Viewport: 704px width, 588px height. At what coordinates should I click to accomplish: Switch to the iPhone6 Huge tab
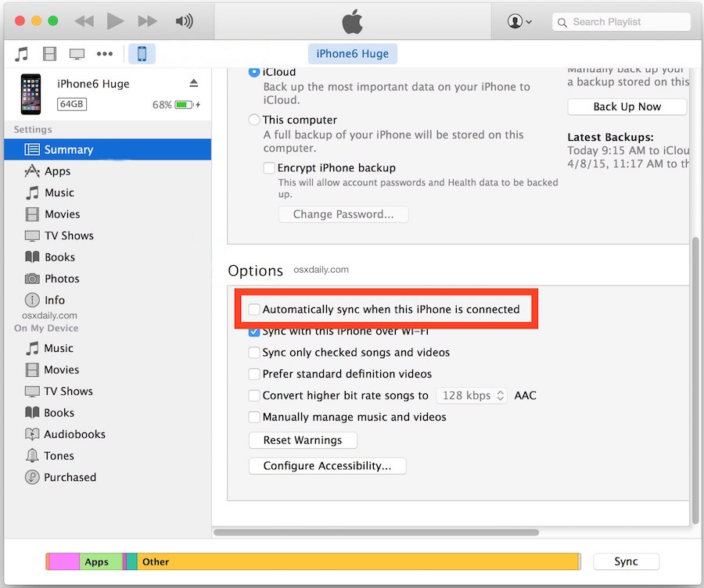[353, 54]
